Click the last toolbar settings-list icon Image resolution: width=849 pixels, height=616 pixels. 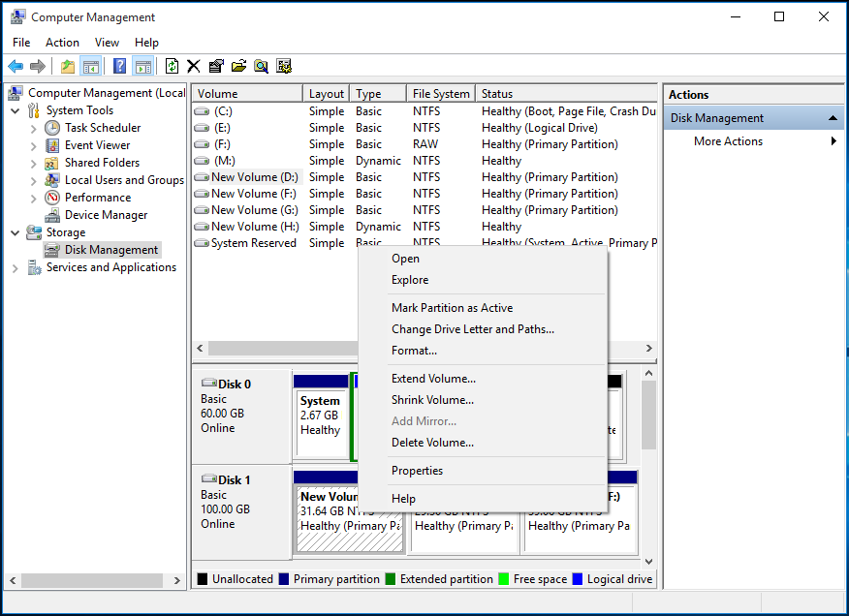pos(284,67)
